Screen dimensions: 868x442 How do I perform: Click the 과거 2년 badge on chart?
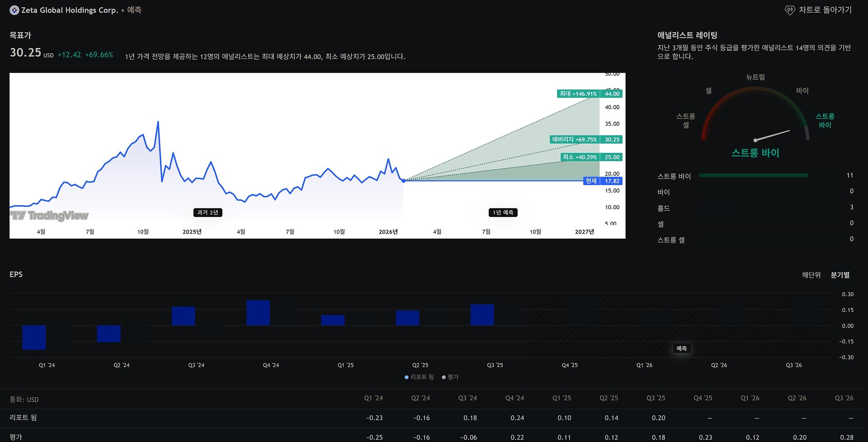[x=208, y=212]
